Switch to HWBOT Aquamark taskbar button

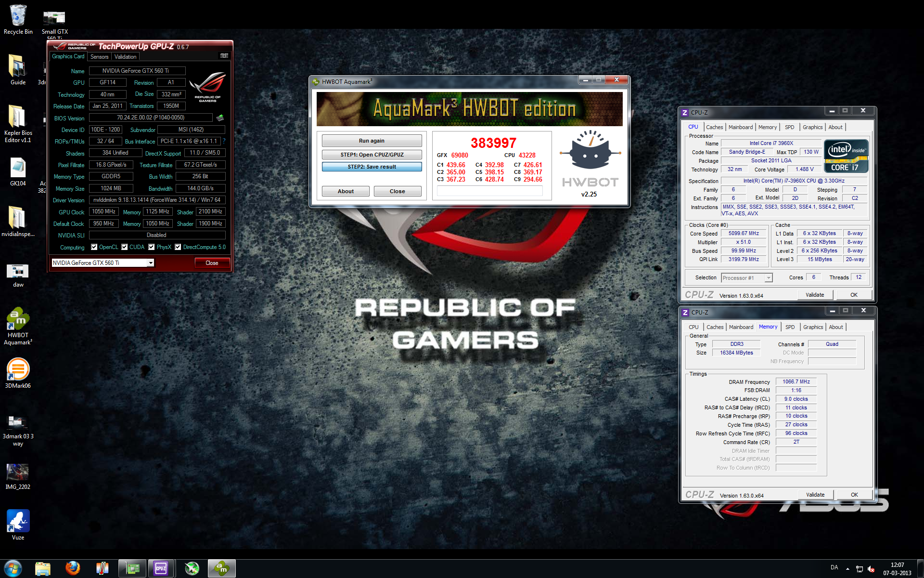tap(221, 568)
